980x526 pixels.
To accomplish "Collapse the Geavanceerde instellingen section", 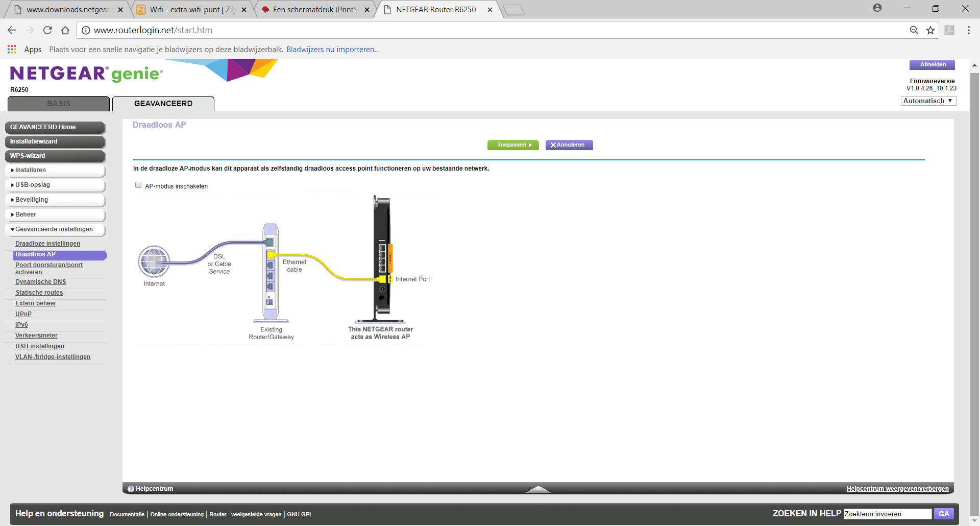I will [55, 229].
